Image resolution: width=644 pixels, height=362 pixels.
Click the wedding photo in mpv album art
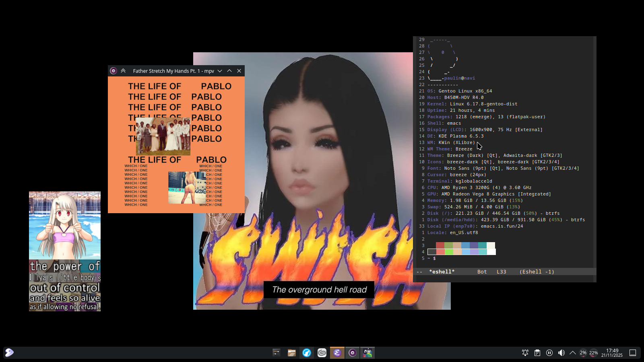click(163, 136)
